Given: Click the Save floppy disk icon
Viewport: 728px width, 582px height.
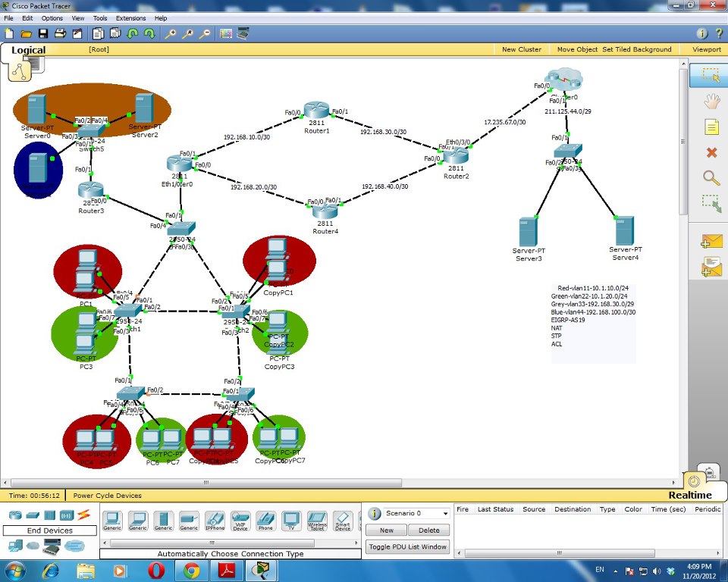Looking at the screenshot, I should (x=43, y=33).
